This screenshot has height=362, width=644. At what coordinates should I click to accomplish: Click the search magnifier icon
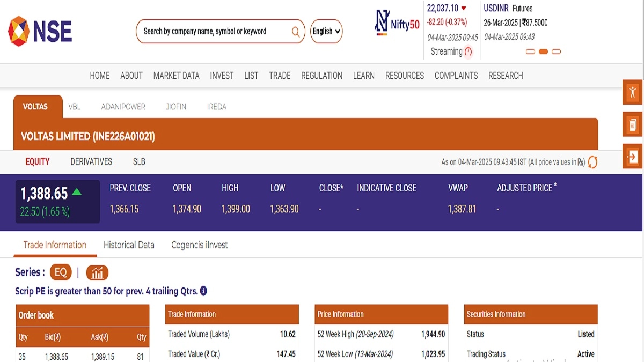(x=296, y=32)
